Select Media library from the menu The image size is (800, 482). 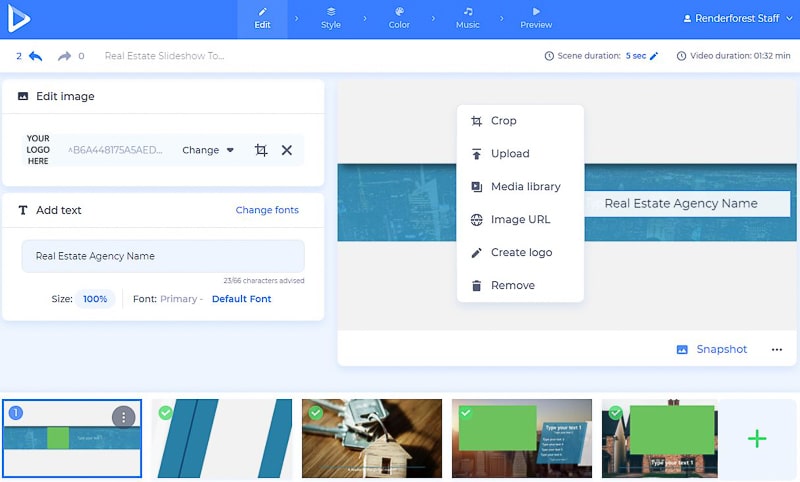(x=525, y=187)
